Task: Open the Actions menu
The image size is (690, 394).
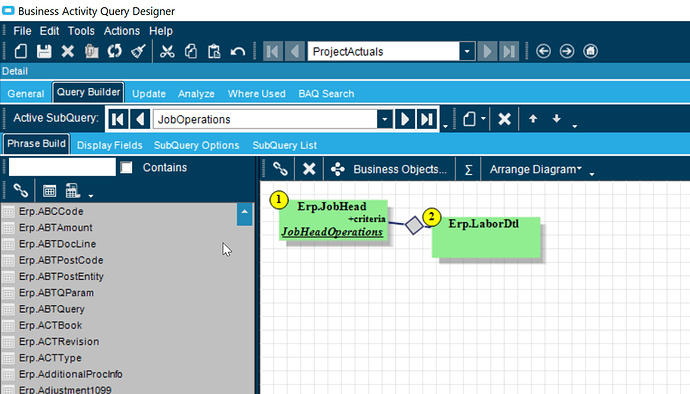Action: click(122, 31)
